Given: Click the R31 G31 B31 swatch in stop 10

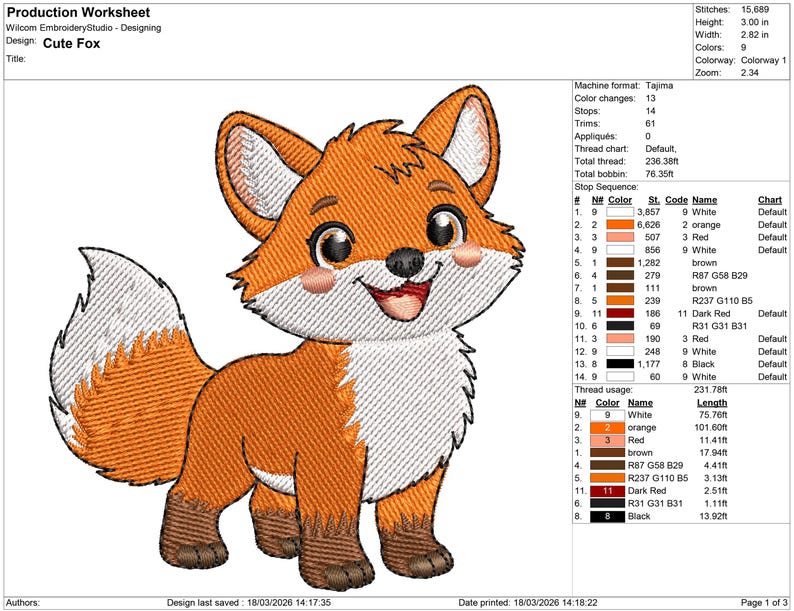Looking at the screenshot, I should click(620, 326).
